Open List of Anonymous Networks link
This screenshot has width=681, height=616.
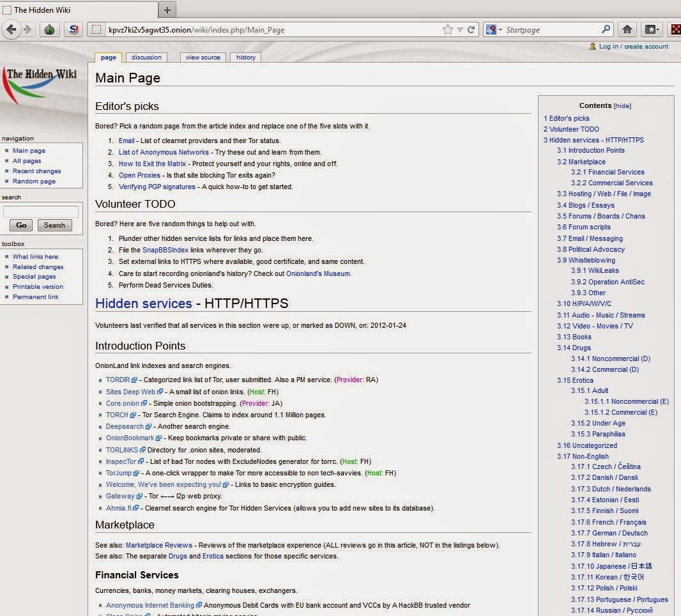[x=164, y=153]
